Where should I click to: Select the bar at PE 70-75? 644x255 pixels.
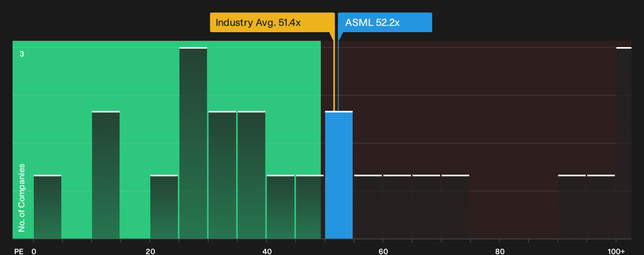pyautogui.click(x=456, y=207)
